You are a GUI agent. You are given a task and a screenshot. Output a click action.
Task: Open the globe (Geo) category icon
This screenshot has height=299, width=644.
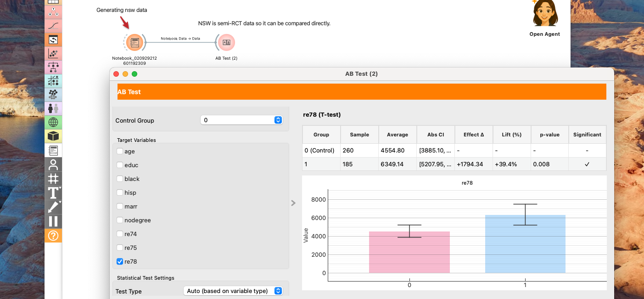53,122
